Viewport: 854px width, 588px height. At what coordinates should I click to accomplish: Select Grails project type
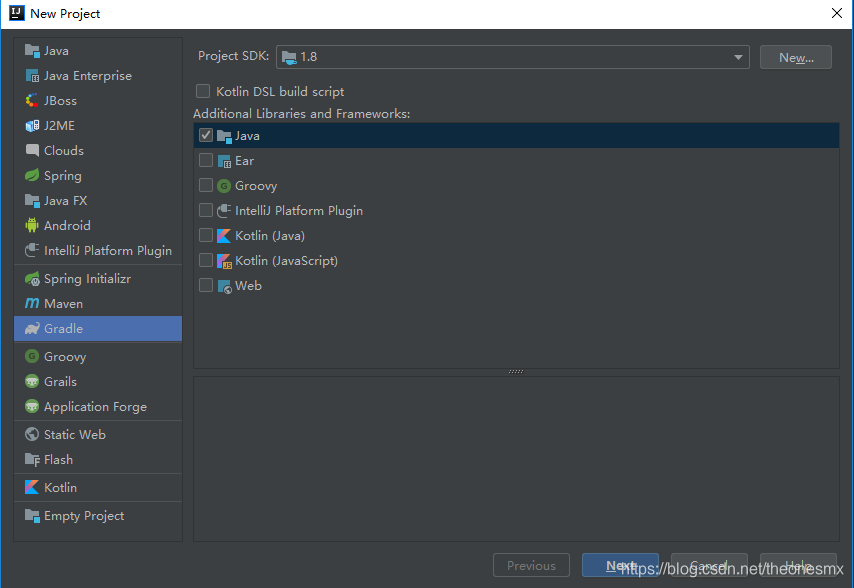coord(98,381)
